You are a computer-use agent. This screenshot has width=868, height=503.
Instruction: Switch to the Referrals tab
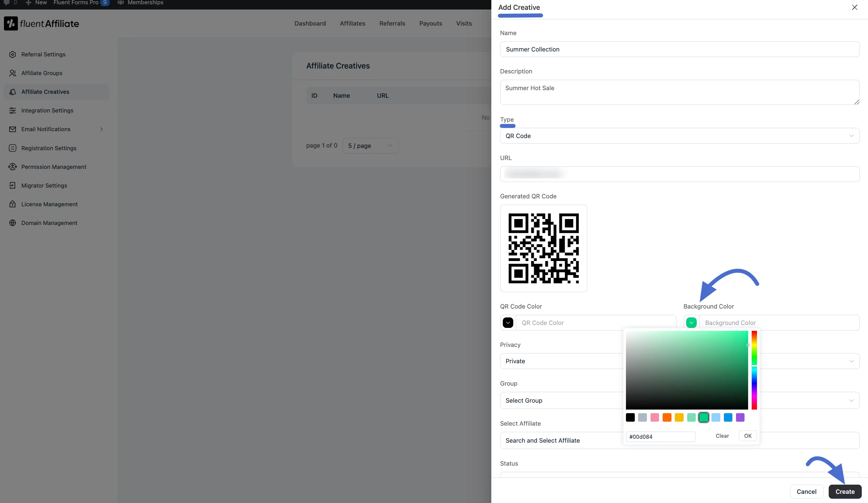point(392,23)
